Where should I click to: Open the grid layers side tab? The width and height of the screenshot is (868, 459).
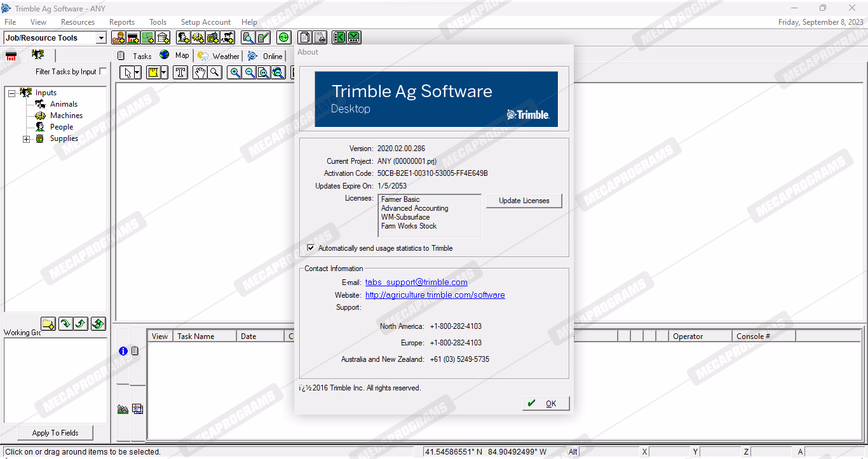pos(137,409)
